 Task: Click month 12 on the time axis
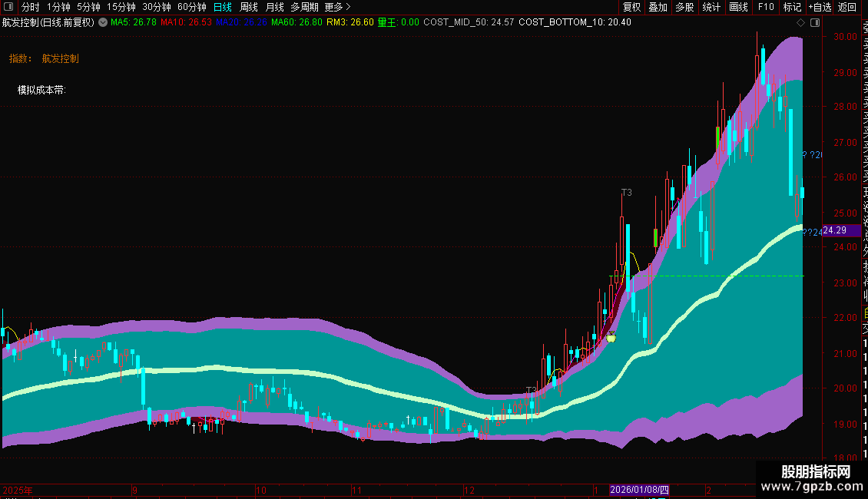pyautogui.click(x=469, y=490)
